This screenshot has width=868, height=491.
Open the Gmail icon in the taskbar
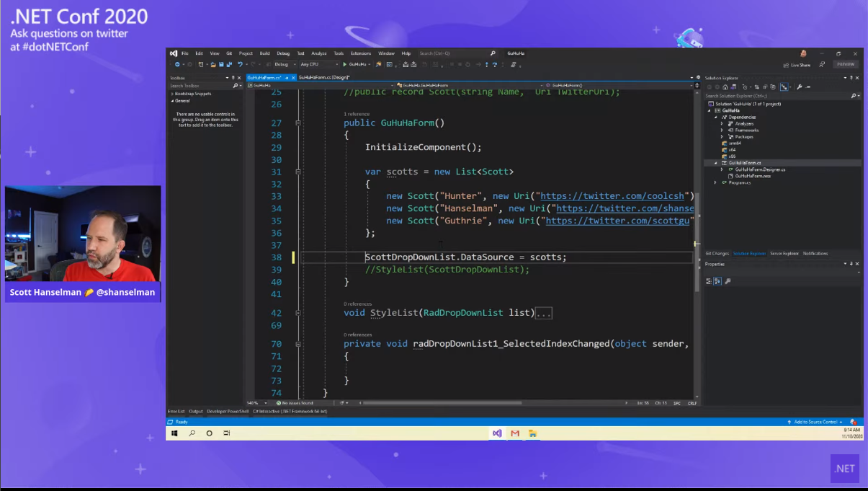515,433
